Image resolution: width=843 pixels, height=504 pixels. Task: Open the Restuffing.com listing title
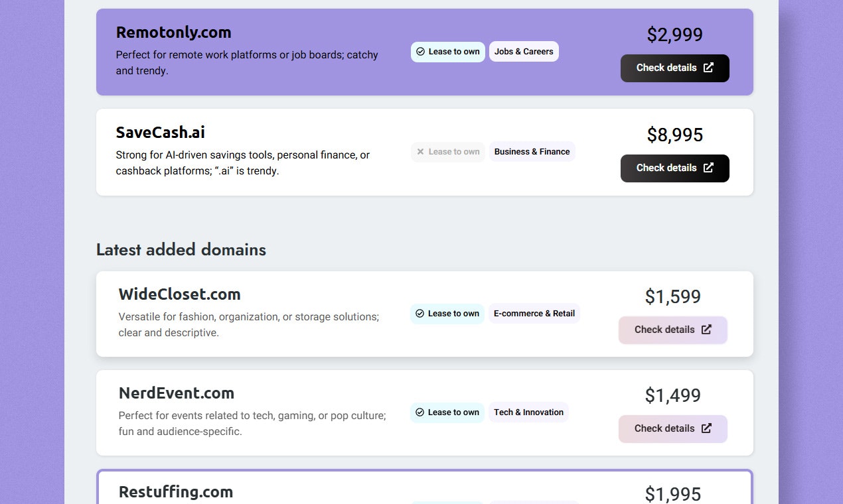click(x=176, y=492)
